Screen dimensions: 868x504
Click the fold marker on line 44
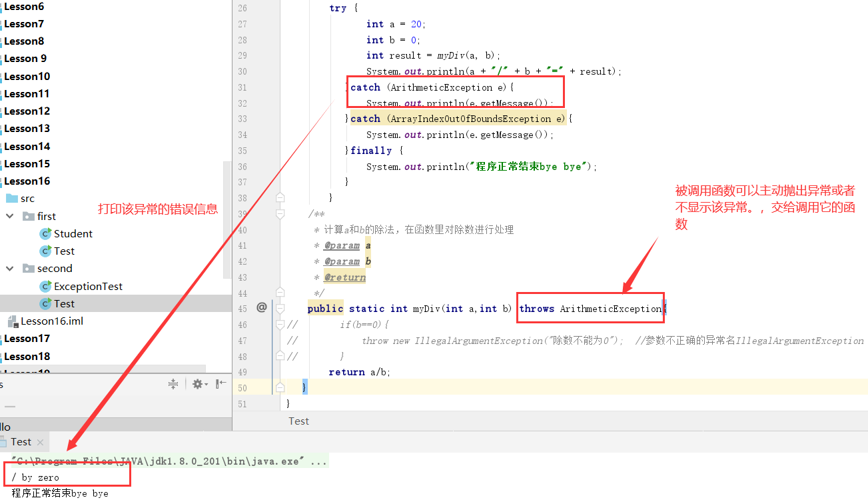tap(280, 293)
